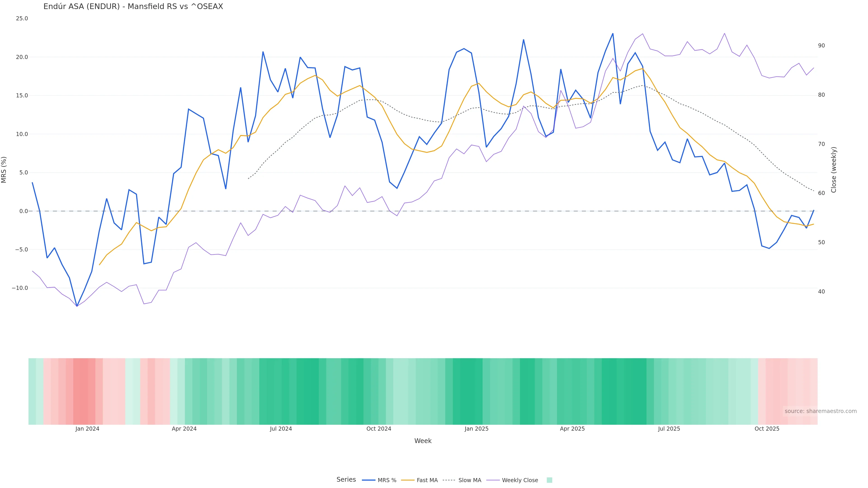868x488 pixels.
Task: Click the Close (weekly) right axis title
Action: 834,169
